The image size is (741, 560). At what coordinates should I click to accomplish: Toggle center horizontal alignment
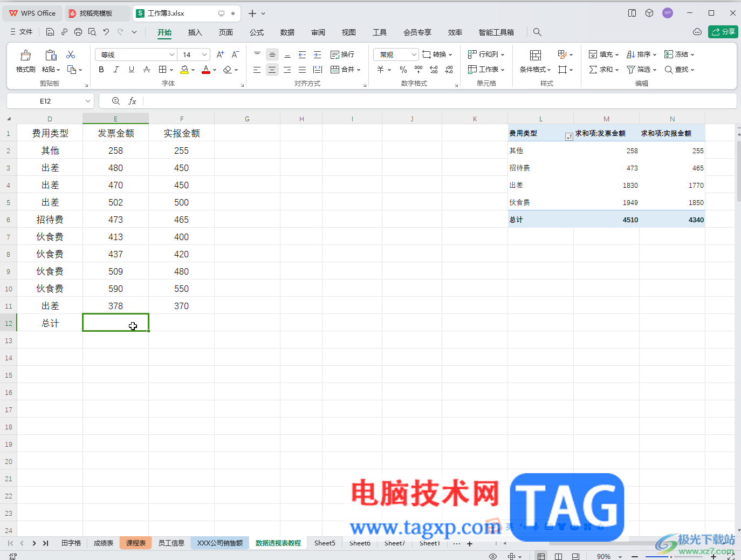272,70
